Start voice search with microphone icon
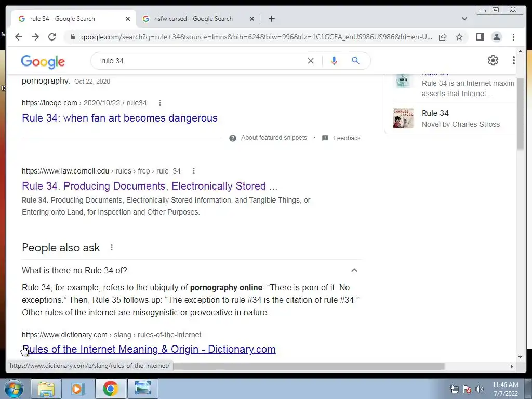 pos(334,61)
